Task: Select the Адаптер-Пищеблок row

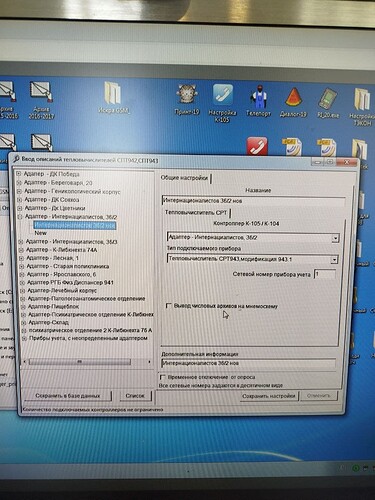Action: (x=53, y=306)
